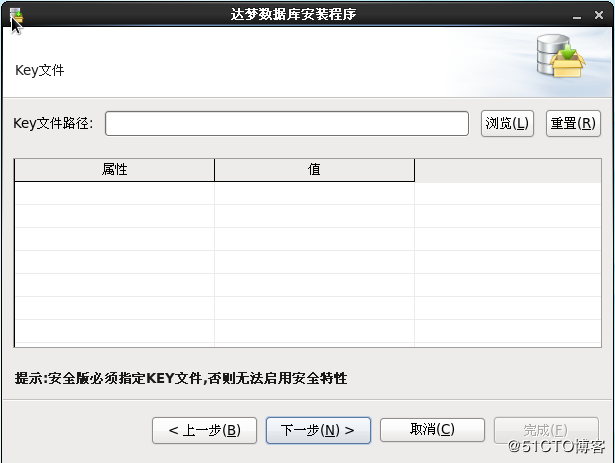Close the 达梦数据库安装程序 window
Viewport: 615px width, 463px height.
pos(599,15)
